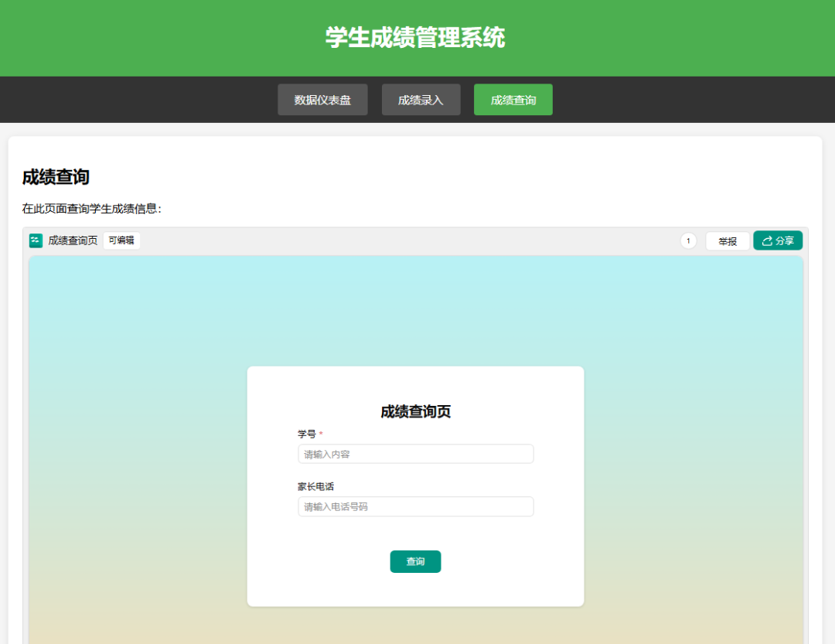Viewport: 835px width, 644px height.
Task: Click the 成绩查询页 centered form heading
Action: point(415,412)
